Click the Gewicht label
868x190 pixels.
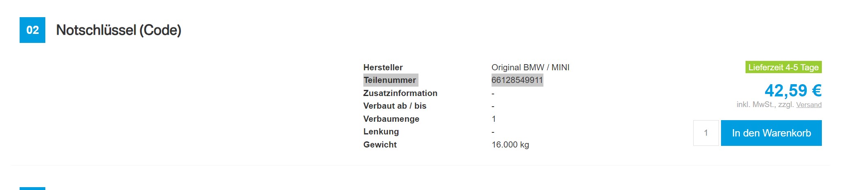point(380,145)
